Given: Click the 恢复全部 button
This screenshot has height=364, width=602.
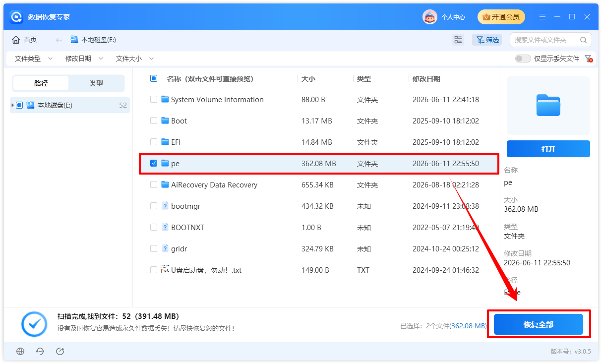Looking at the screenshot, I should 539,324.
